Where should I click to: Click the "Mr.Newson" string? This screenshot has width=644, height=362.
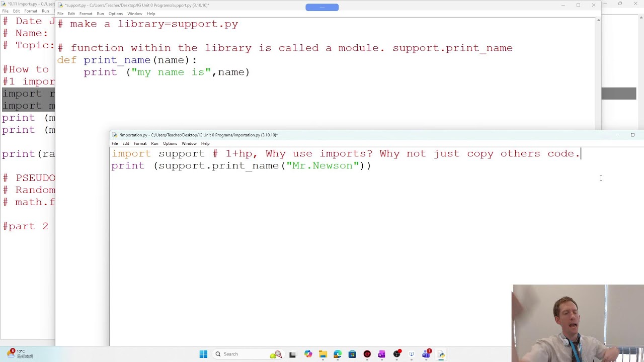(x=323, y=165)
